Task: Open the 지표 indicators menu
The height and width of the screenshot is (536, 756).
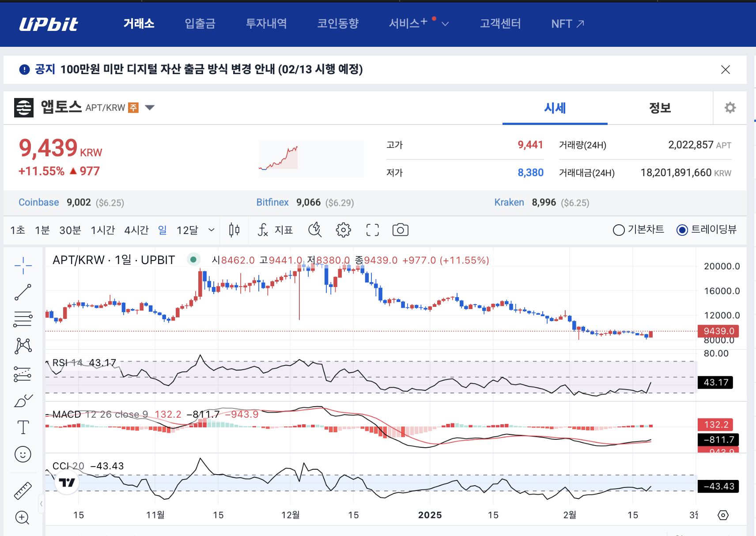Action: 275,230
